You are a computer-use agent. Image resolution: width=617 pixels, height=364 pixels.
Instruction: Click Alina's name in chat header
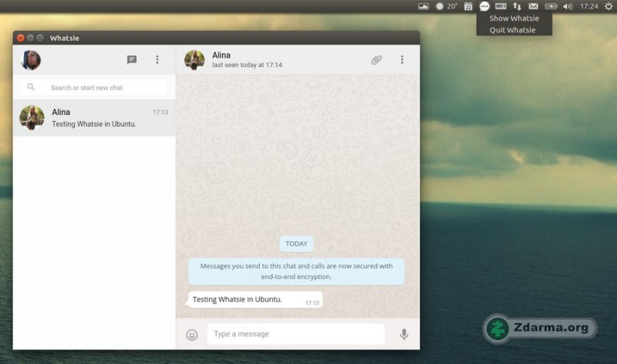(x=221, y=55)
